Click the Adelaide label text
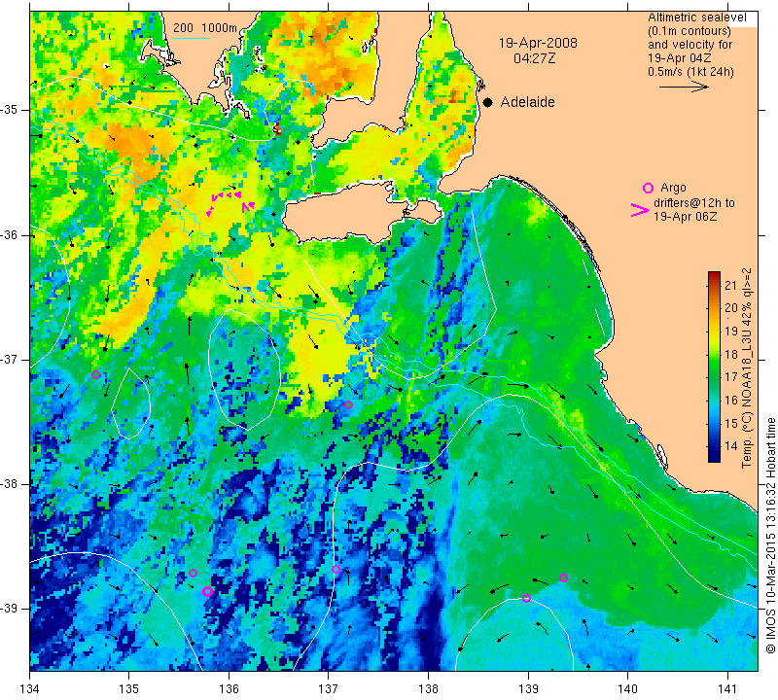Screen dimensions: 778x700 527,102
